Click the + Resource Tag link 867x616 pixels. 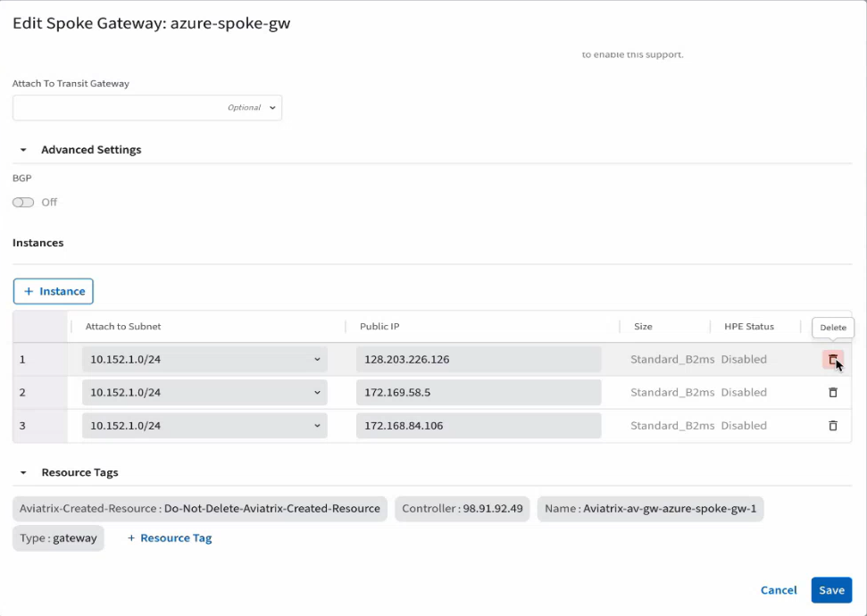[x=170, y=538]
